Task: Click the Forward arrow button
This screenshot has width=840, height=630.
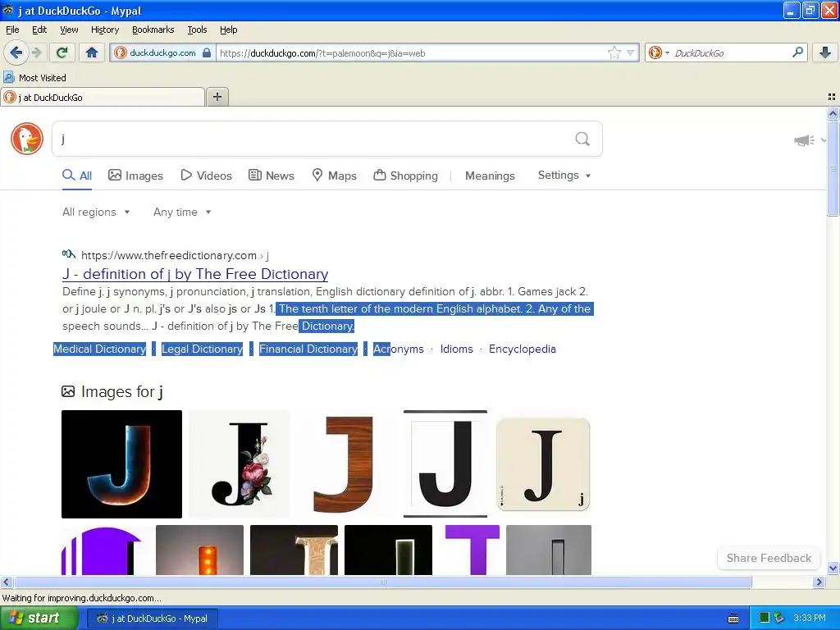Action: (x=36, y=52)
